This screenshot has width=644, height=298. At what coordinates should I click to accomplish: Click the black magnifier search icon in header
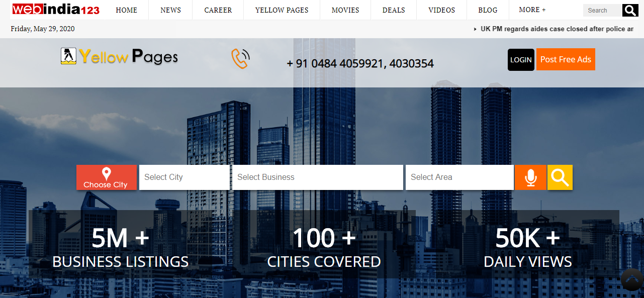(x=630, y=10)
